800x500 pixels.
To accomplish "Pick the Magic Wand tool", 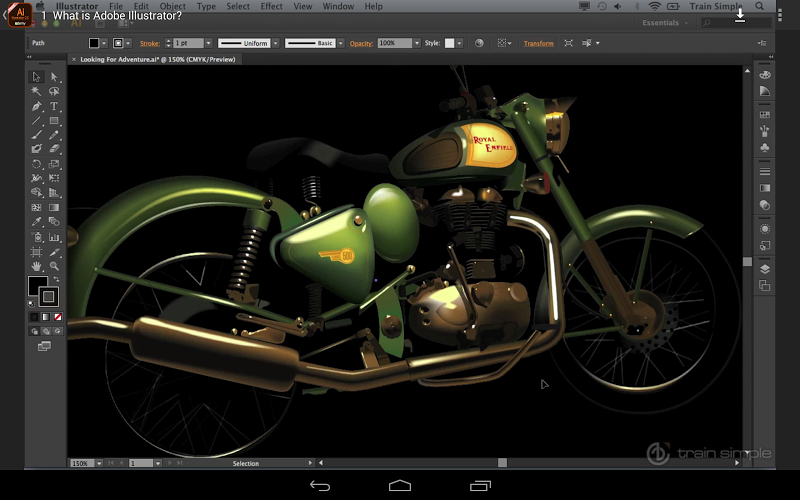I will pyautogui.click(x=37, y=91).
